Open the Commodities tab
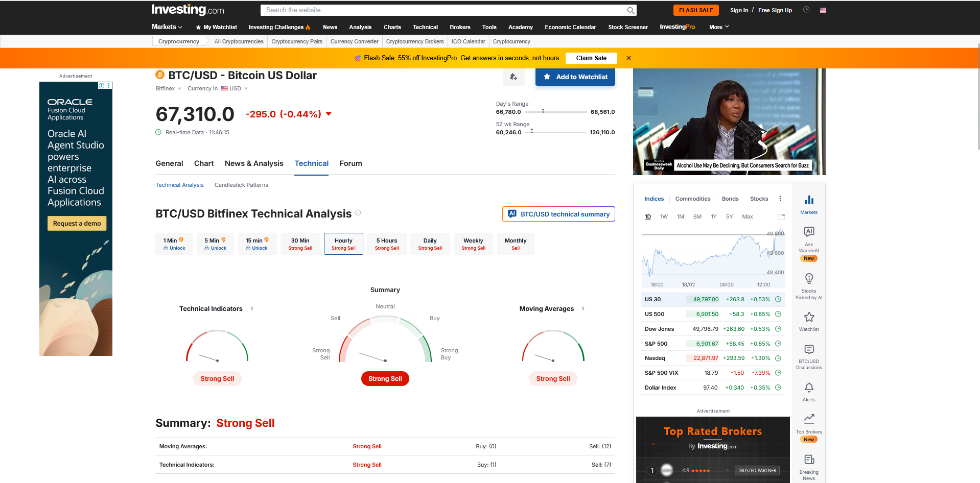Image resolution: width=980 pixels, height=483 pixels. pyautogui.click(x=692, y=199)
